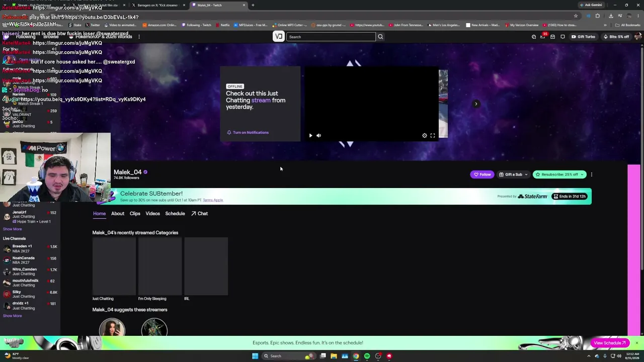Click the Twitch Search input field
Viewport: 644px width, 362px height.
coord(331,37)
